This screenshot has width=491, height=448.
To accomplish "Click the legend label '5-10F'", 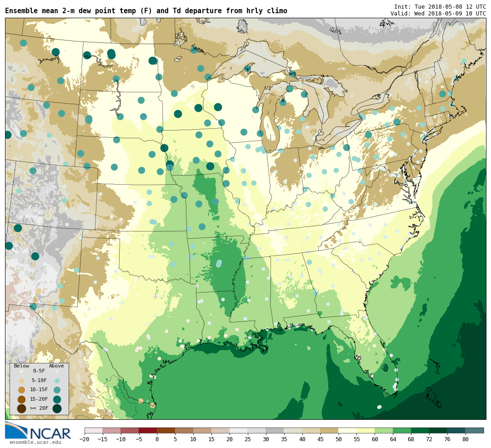I will pyautogui.click(x=39, y=380).
